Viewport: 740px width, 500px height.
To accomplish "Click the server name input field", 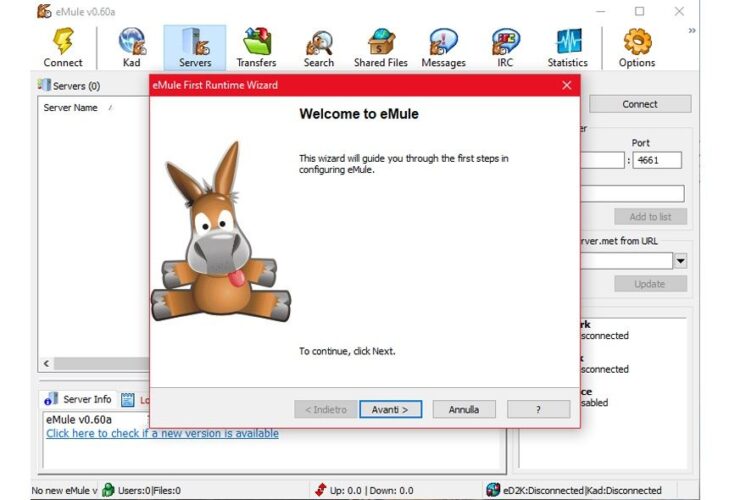I will point(632,194).
